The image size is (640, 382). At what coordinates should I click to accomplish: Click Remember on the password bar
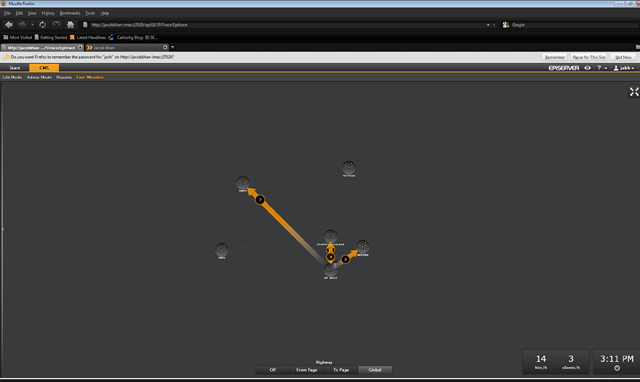(x=555, y=57)
